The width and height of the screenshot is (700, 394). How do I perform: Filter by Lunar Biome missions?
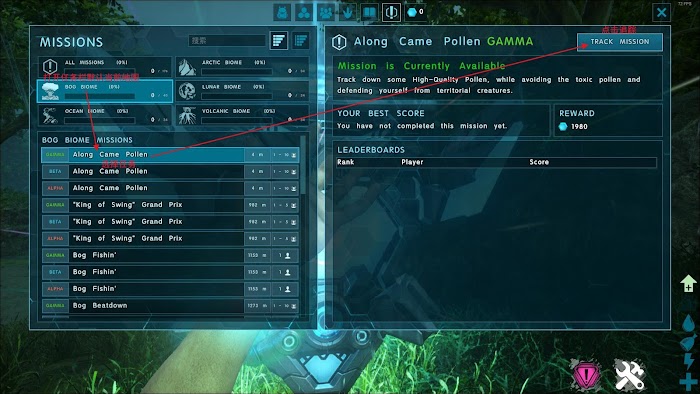pyautogui.click(x=242, y=91)
